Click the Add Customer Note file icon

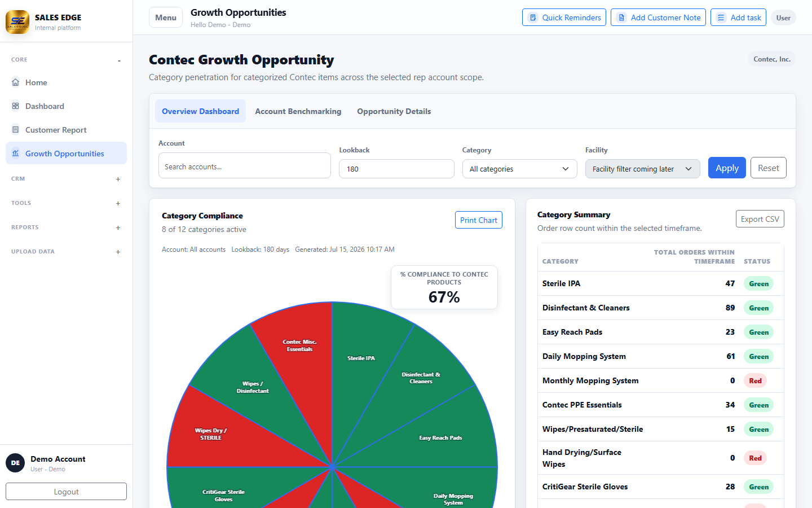click(621, 17)
